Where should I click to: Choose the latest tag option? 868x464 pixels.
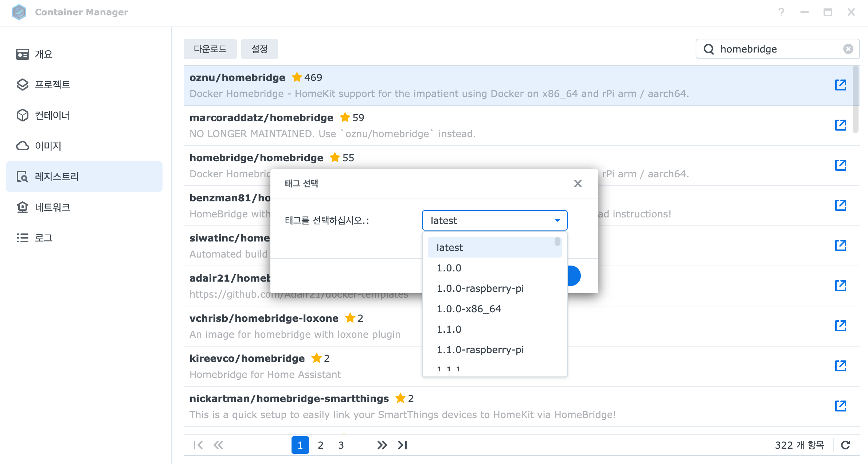[x=495, y=247]
